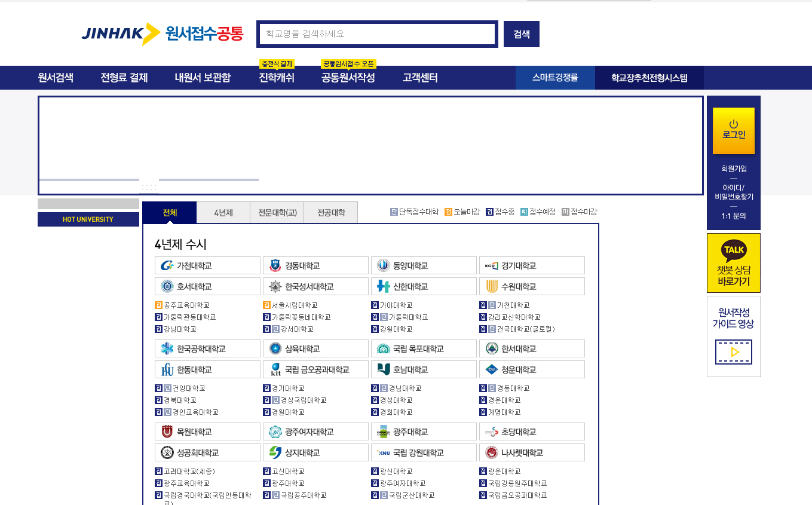The image size is (812, 505).
Task: Click the 가야대학교 link
Action: [x=396, y=305]
